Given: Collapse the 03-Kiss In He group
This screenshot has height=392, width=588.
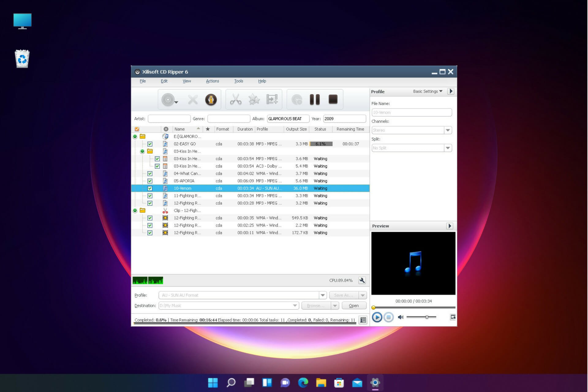Looking at the screenshot, I should pos(142,151).
